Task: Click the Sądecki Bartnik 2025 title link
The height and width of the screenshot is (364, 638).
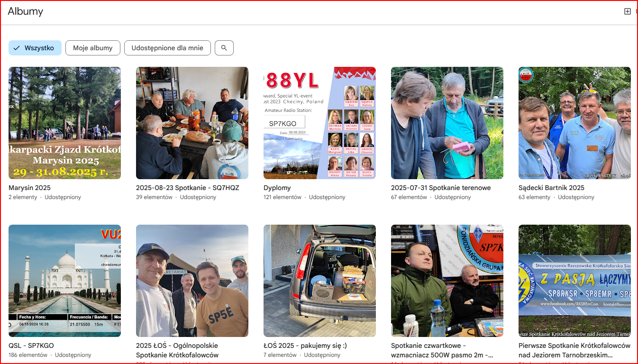Action: [551, 188]
